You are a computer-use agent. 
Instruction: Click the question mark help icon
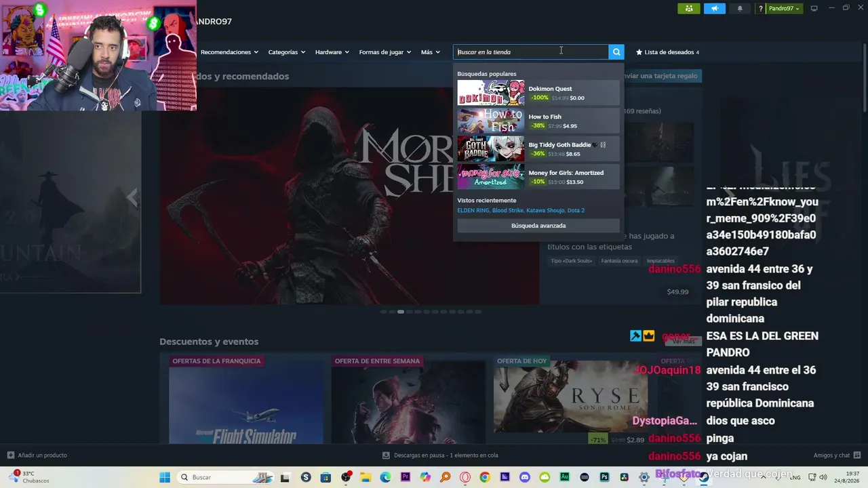tap(761, 9)
